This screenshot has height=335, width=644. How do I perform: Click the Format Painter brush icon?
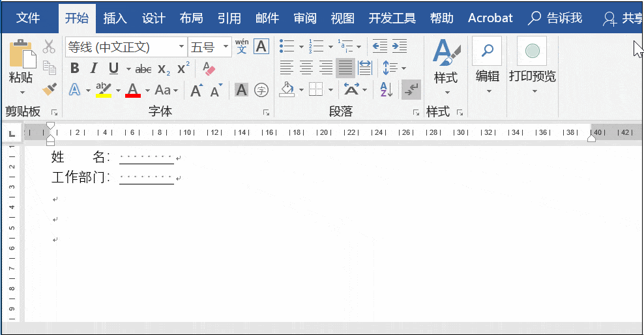click(49, 89)
